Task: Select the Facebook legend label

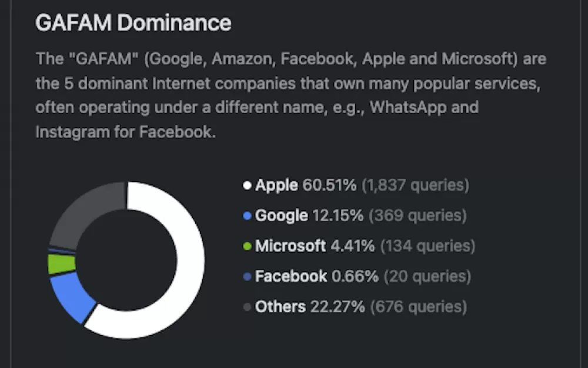Action: click(x=290, y=276)
